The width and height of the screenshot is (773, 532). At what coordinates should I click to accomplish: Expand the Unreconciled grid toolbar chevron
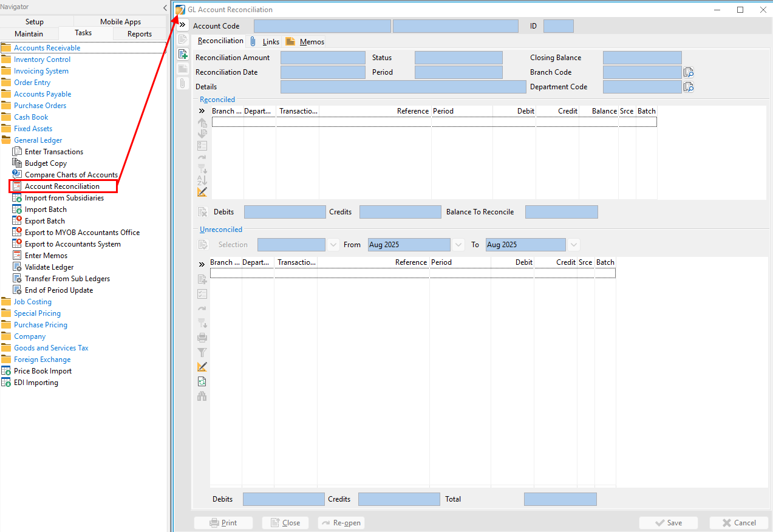[x=202, y=264]
